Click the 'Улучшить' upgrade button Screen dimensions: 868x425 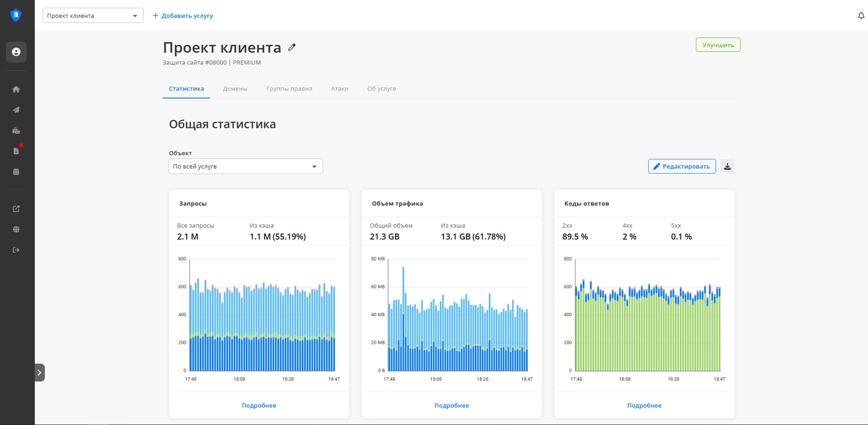(x=717, y=45)
